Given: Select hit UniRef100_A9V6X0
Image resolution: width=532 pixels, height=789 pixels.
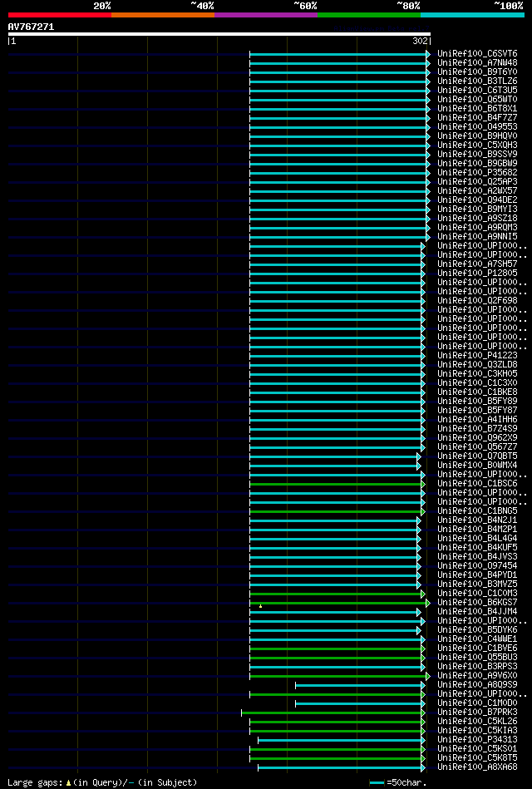Looking at the screenshot, I should 477,676.
